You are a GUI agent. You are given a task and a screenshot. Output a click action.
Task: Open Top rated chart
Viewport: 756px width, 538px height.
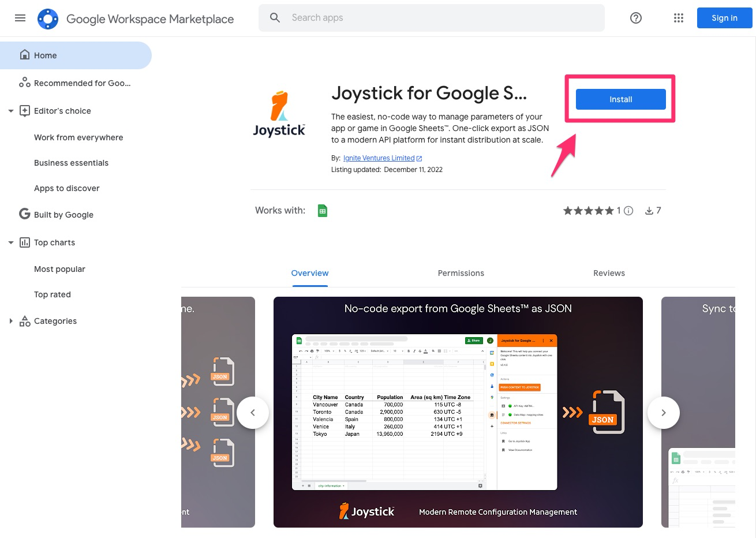tap(53, 294)
